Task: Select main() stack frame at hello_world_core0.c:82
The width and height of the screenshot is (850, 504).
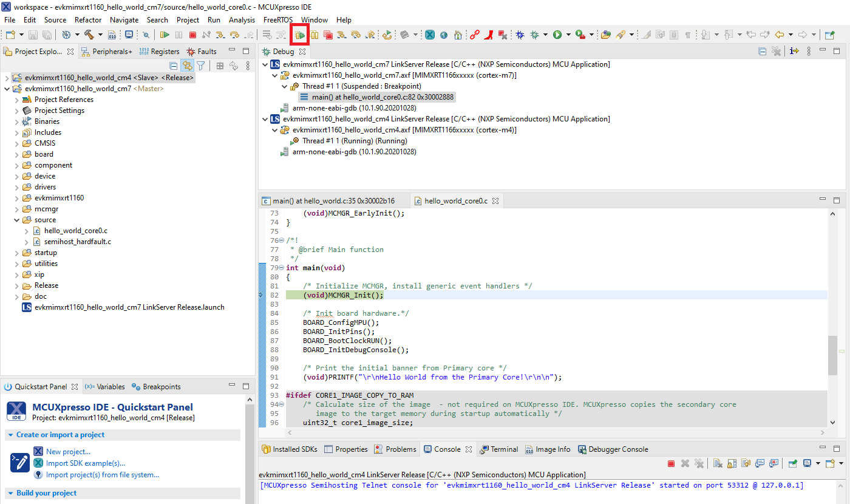Action: coord(382,97)
